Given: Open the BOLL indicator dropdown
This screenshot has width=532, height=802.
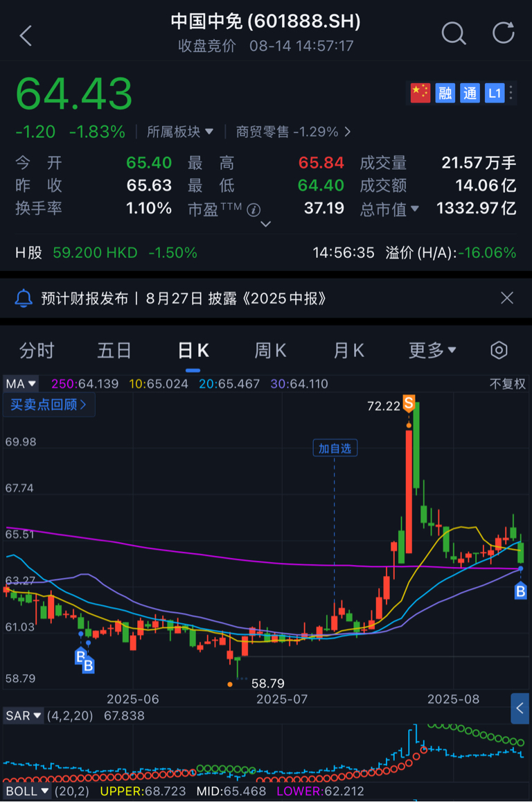Looking at the screenshot, I should coord(27,792).
